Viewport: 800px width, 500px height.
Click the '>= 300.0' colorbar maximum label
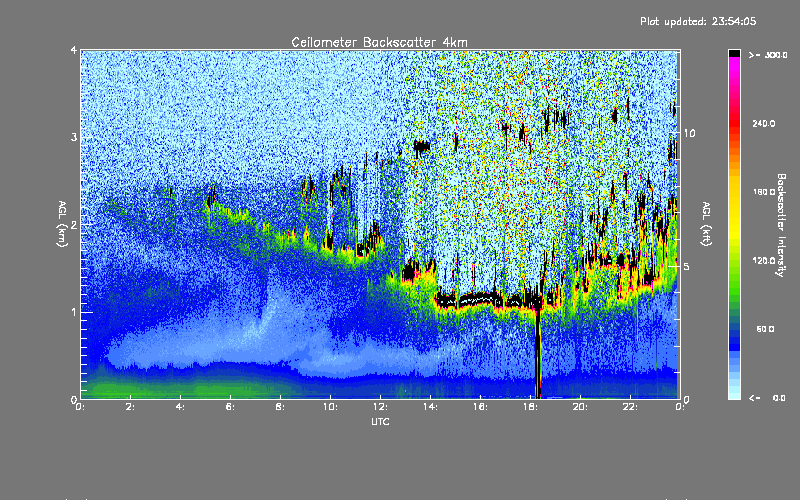tap(768, 55)
